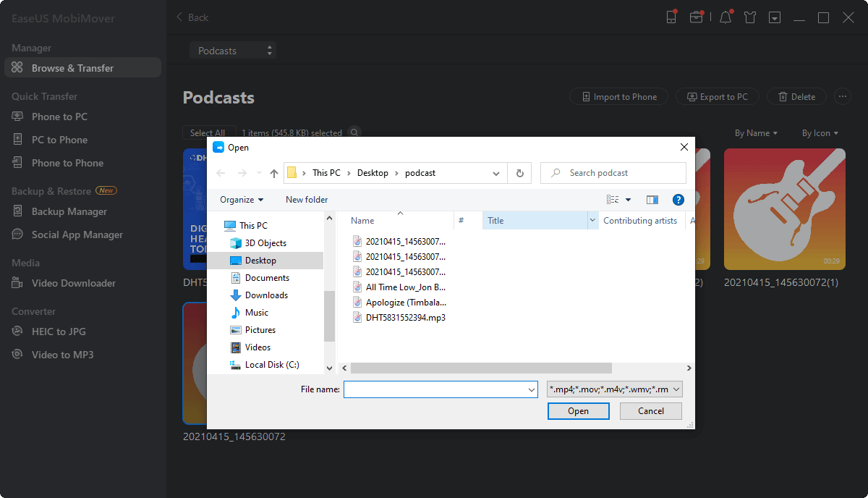Open the change view dropdown arrow

(x=628, y=200)
